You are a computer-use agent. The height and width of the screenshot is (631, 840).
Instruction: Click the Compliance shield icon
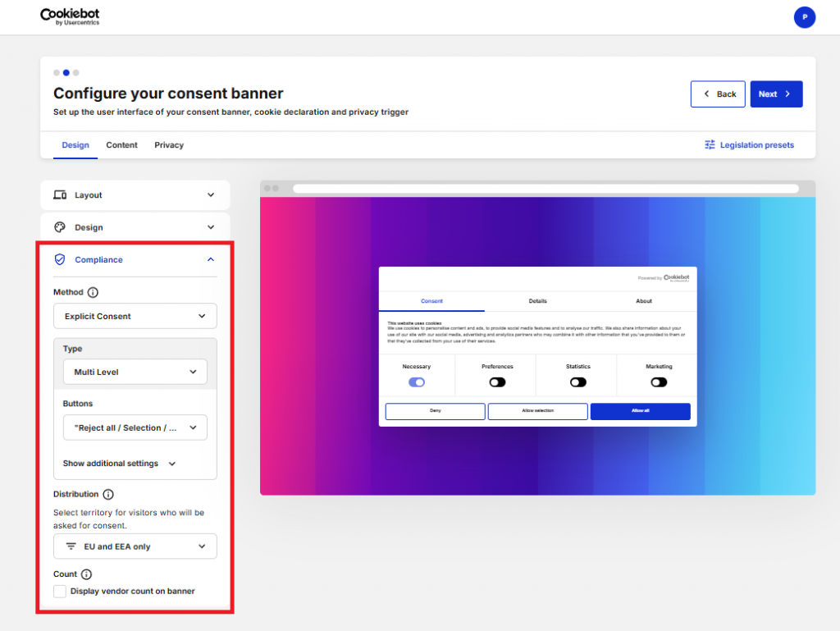[x=59, y=259]
